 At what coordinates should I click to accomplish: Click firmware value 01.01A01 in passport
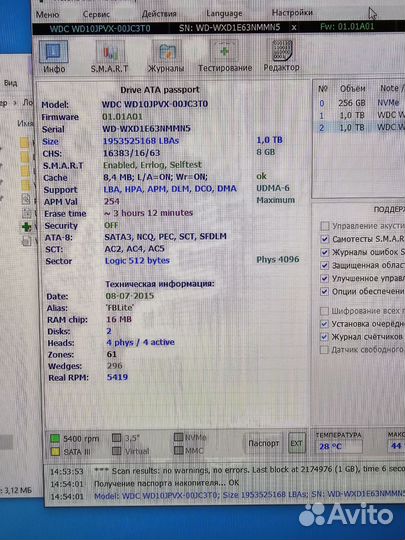point(122,116)
